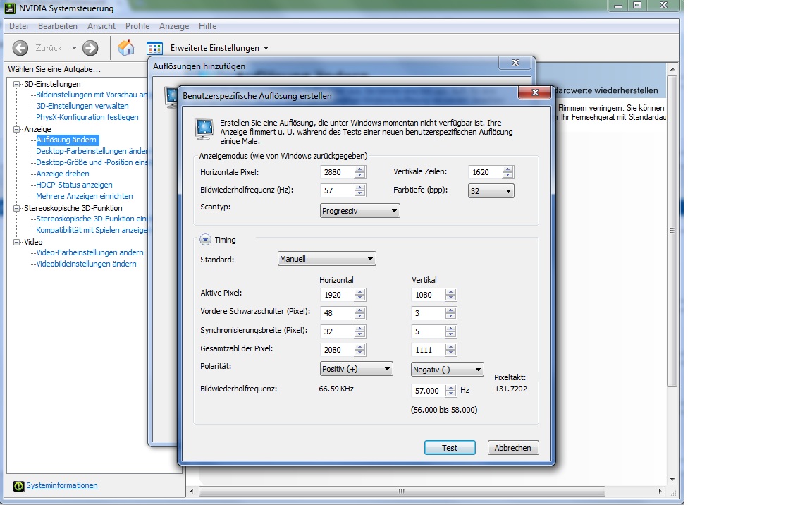The height and width of the screenshot is (505, 812).
Task: Open the Systeminformationen link
Action: (x=61, y=485)
